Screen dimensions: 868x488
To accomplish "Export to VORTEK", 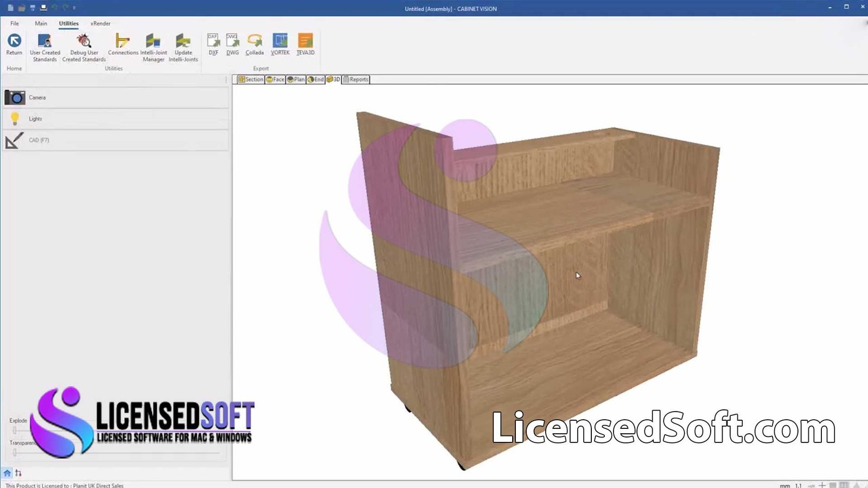I will 280,44.
